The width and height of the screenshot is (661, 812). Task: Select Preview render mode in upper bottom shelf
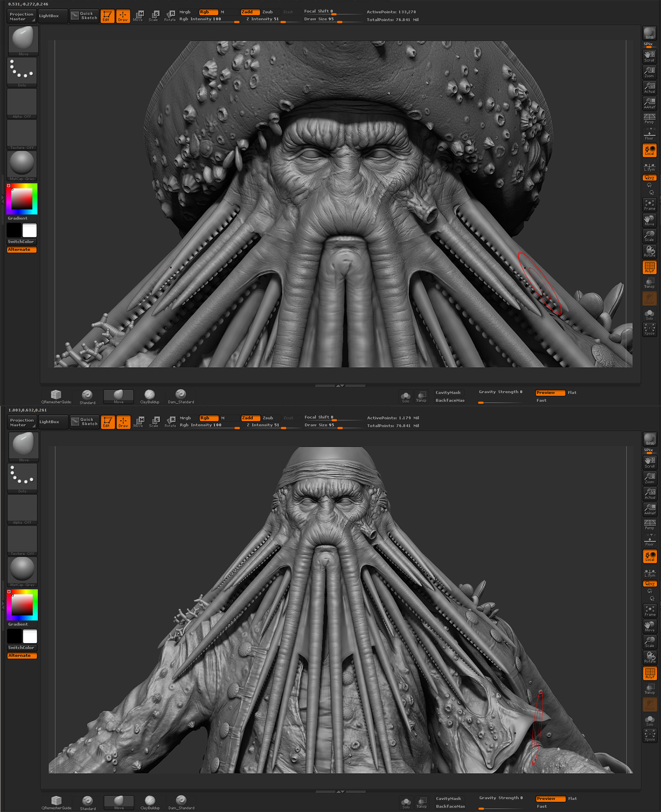coord(550,393)
